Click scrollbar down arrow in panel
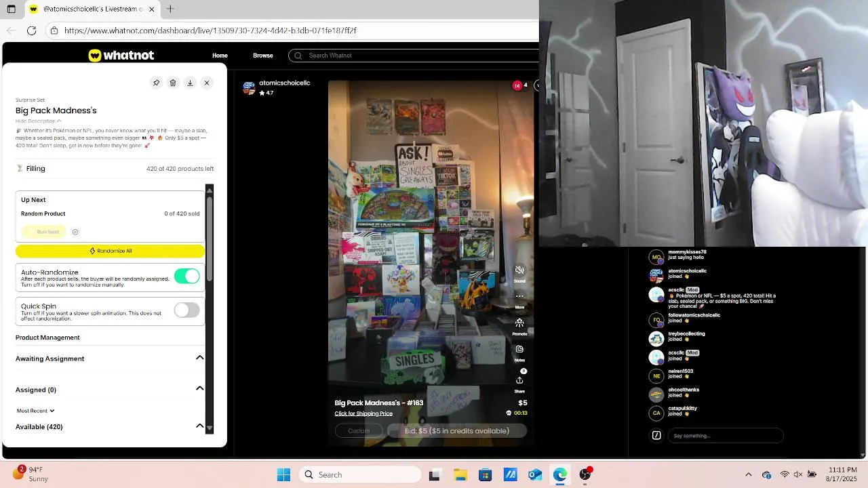Image resolution: width=868 pixels, height=488 pixels. 210,428
